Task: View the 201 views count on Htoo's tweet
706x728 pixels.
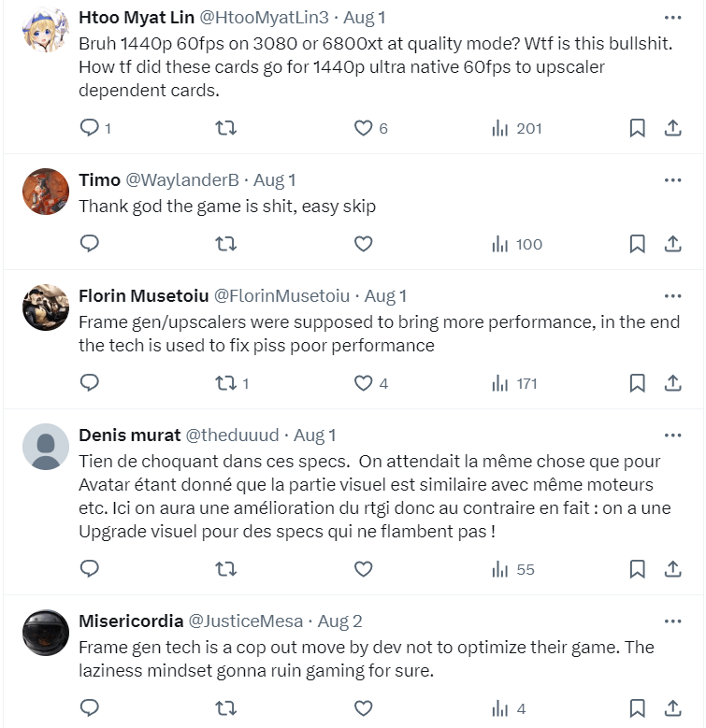Action: (517, 128)
